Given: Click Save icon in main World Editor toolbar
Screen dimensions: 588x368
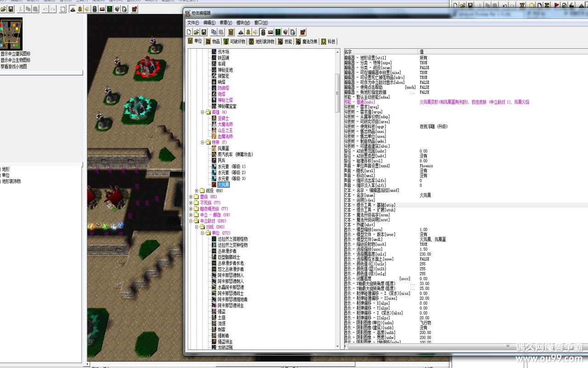Looking at the screenshot, I should pos(11,9).
